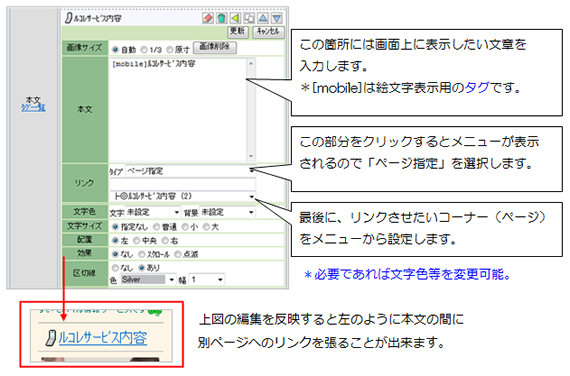Screen dimensions: 570x376
Task: Set alignment to 中央
Action: (x=137, y=240)
